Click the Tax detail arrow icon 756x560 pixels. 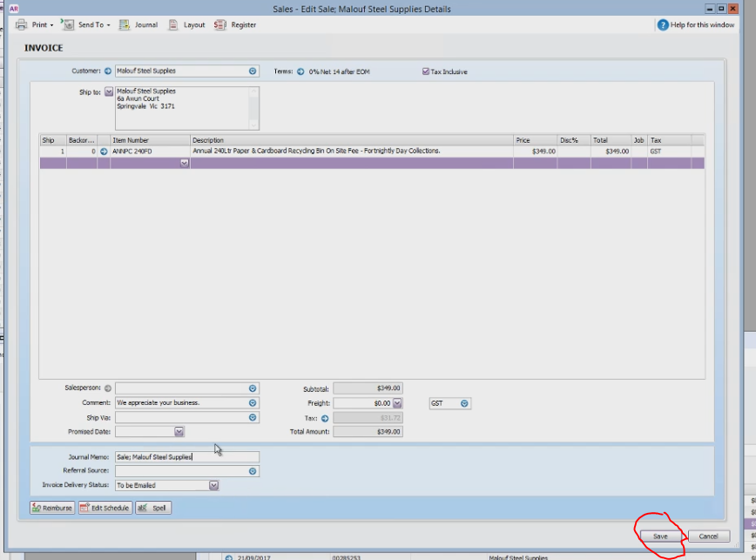[x=325, y=418]
